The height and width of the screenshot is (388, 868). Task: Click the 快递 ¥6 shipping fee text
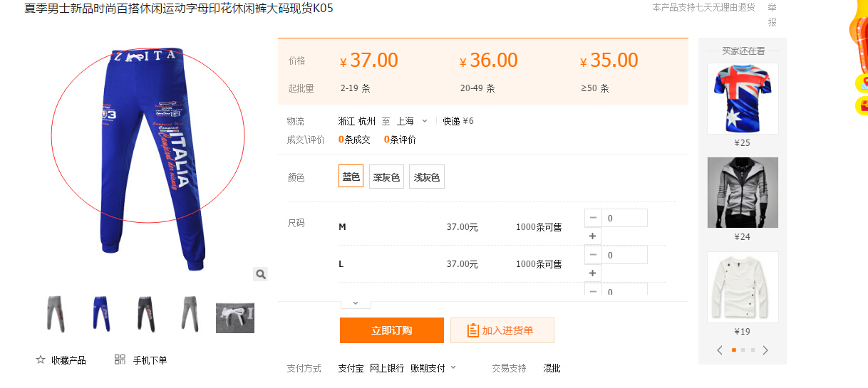(458, 121)
